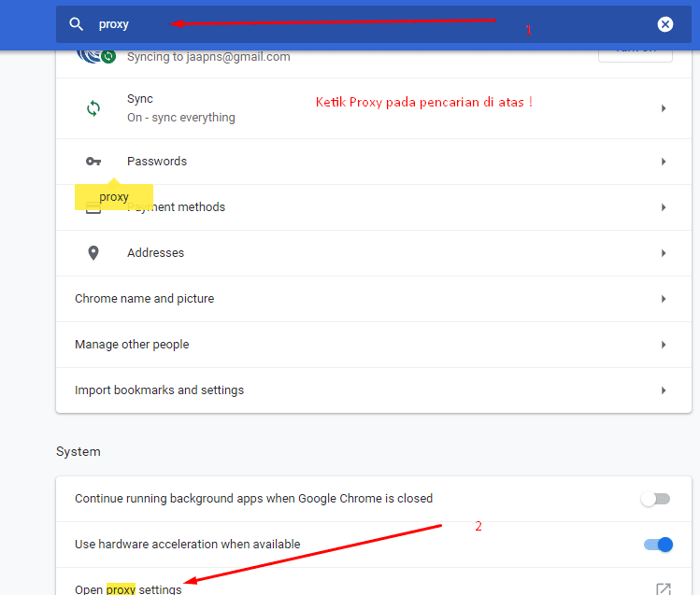
Task: Open Addresses settings
Action: coord(374,253)
